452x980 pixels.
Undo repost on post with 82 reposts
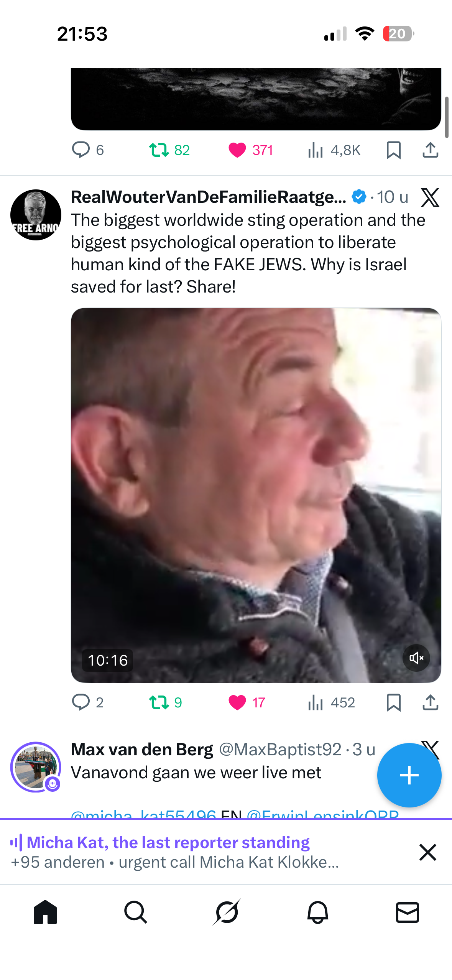[169, 150]
